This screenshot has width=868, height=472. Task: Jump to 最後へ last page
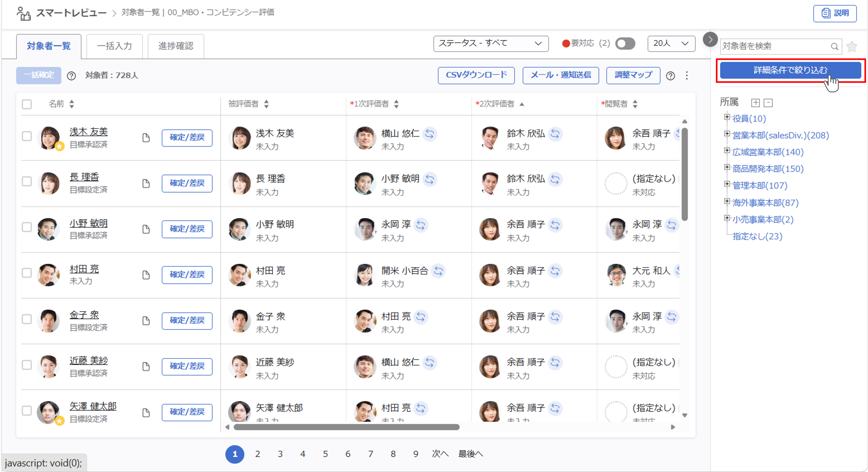point(470,454)
